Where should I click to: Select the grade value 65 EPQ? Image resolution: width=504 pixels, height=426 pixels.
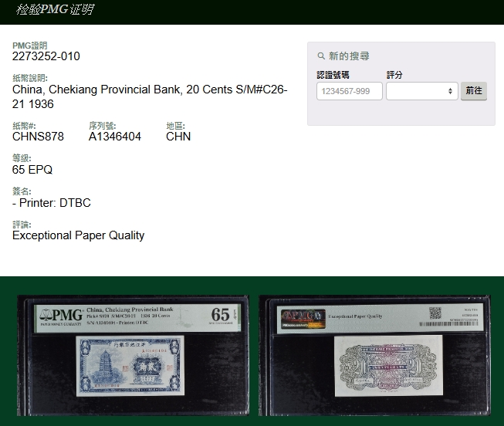(x=32, y=170)
